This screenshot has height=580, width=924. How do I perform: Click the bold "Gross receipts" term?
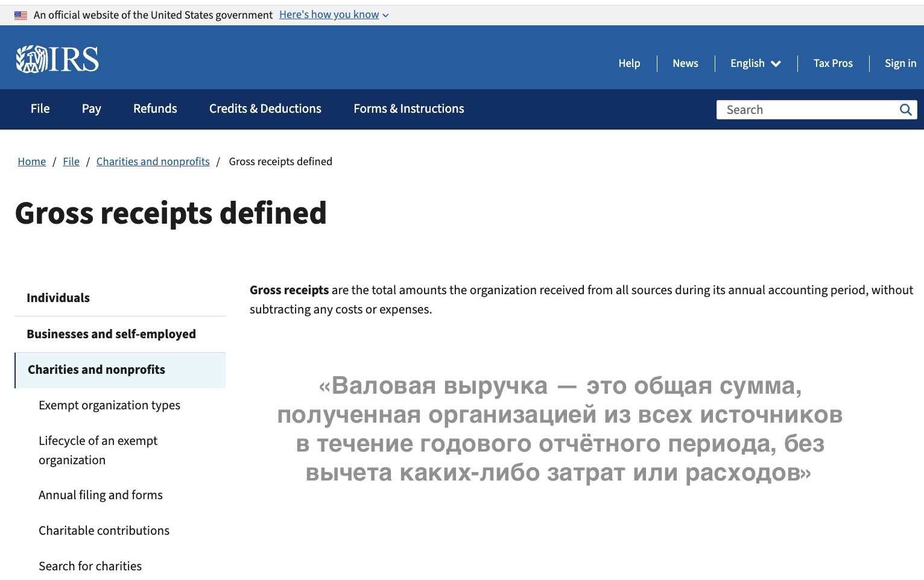pos(290,290)
